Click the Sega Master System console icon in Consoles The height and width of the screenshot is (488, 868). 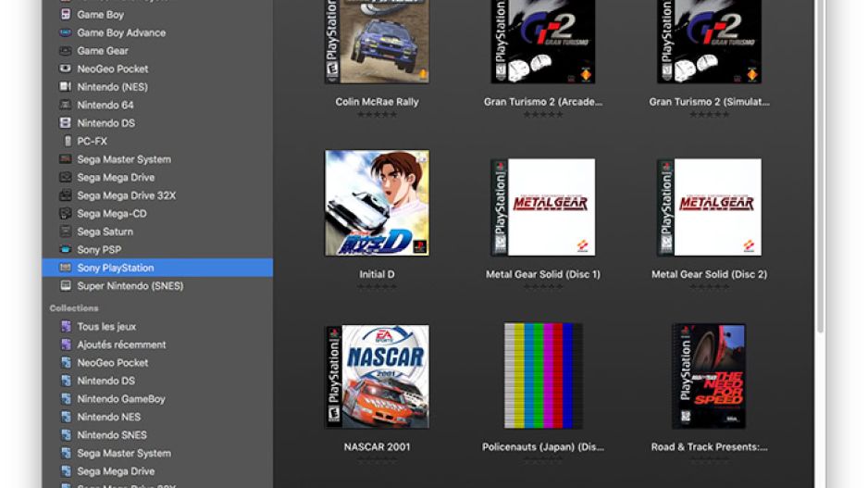point(66,159)
